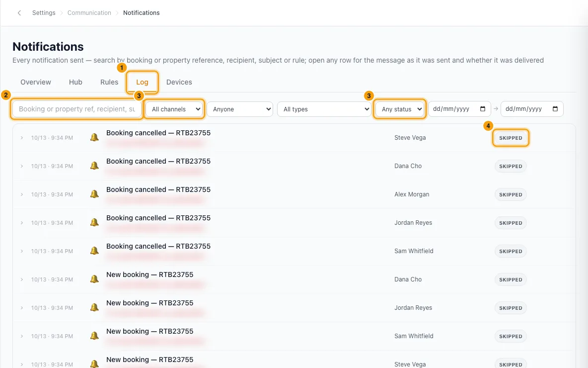The height and width of the screenshot is (368, 588).
Task: Open the All types dropdown
Action: tap(324, 109)
